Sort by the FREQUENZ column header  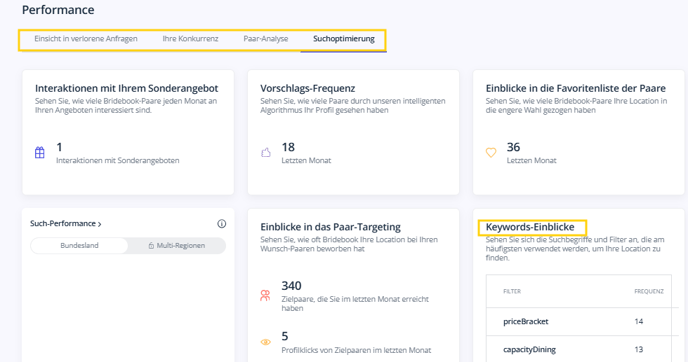pyautogui.click(x=649, y=291)
